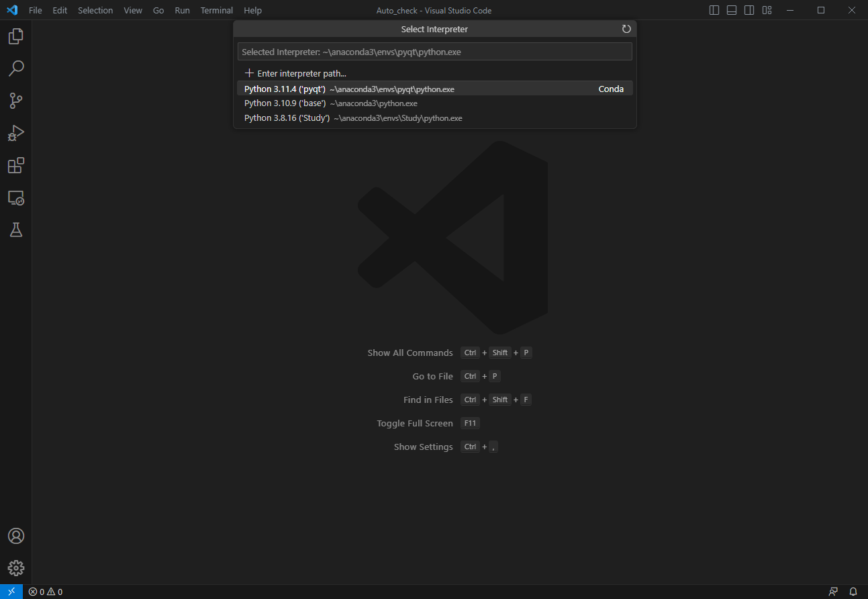Open the Manage gear icon
This screenshot has width=868, height=599.
click(x=16, y=568)
